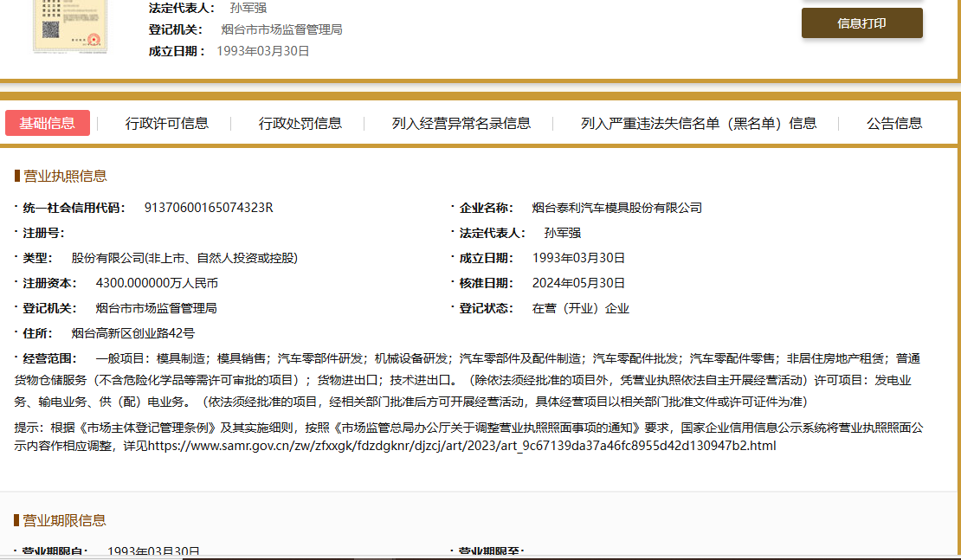This screenshot has height=560, width=961.
Task: Click company name 烟台泰利汽车模具股份有限公司
Action: 617,208
